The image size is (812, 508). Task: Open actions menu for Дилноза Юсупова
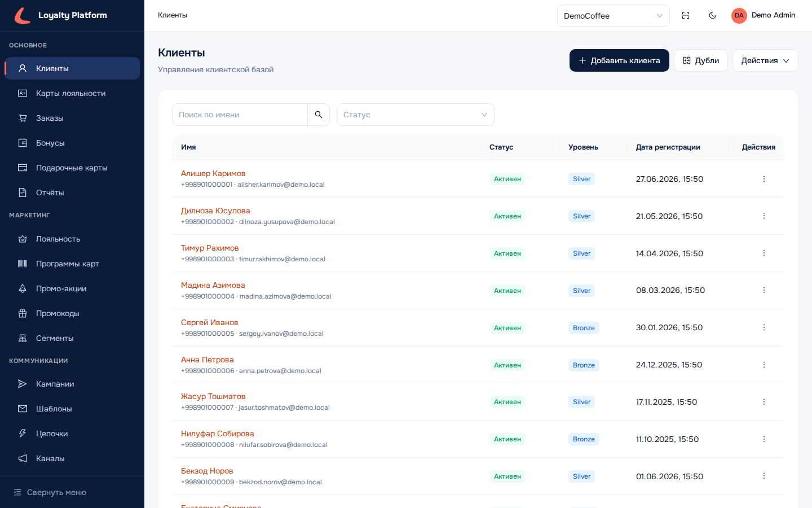click(764, 216)
